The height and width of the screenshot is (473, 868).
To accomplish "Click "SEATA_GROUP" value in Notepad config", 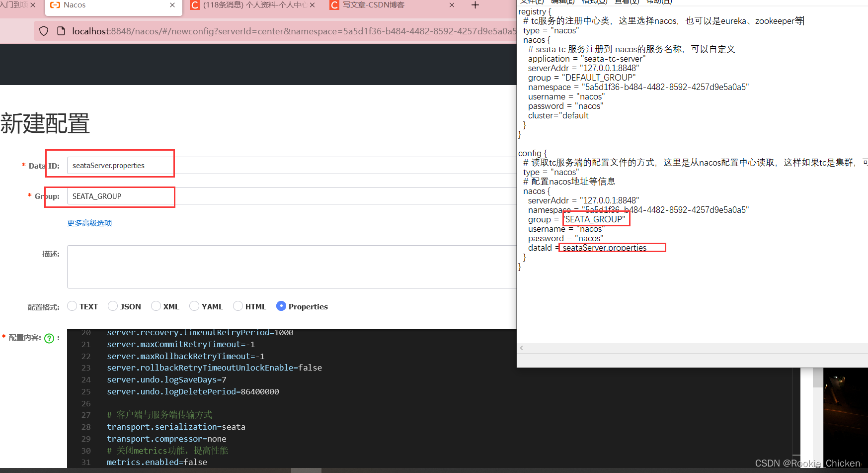I will pyautogui.click(x=595, y=219).
